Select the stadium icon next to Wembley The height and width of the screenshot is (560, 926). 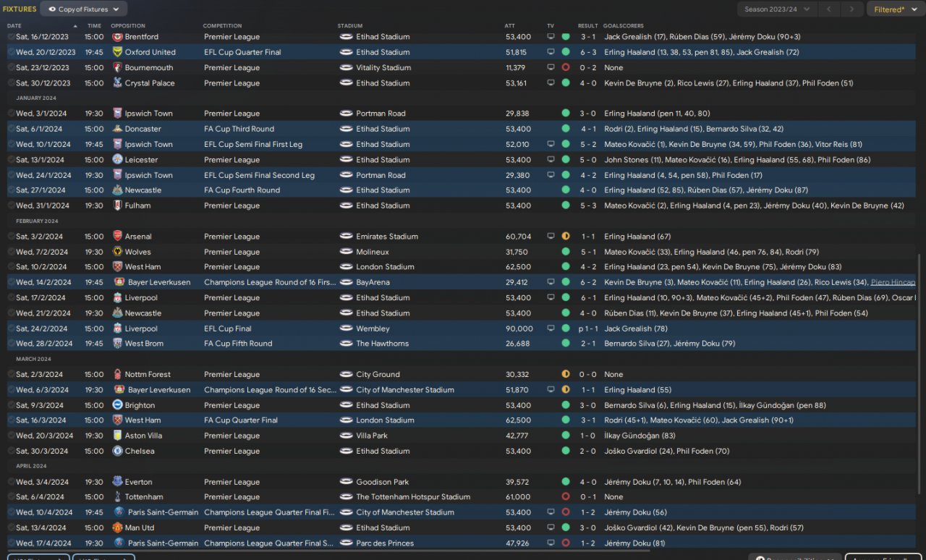346,328
